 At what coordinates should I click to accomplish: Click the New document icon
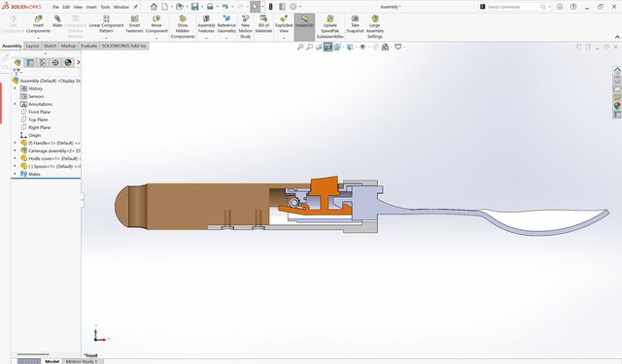(x=164, y=7)
